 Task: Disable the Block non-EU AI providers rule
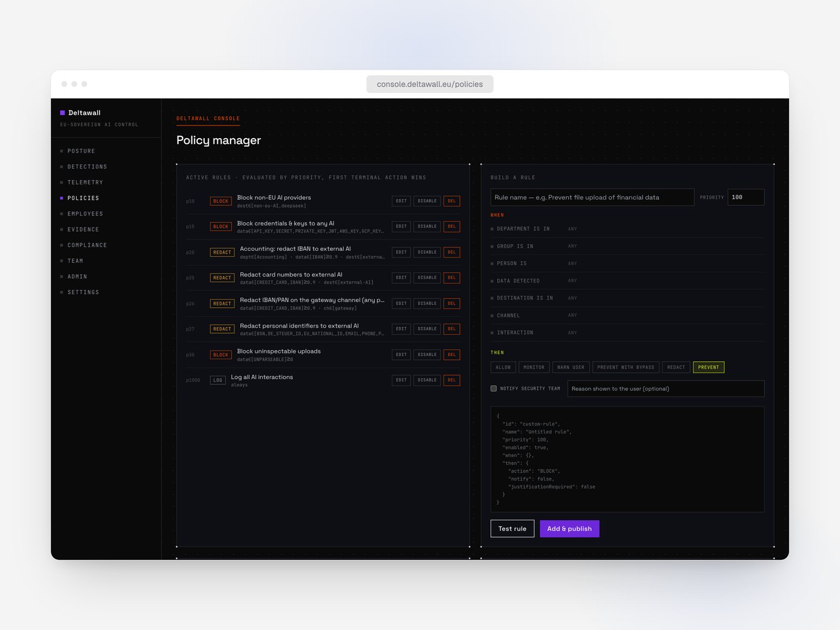coord(427,201)
